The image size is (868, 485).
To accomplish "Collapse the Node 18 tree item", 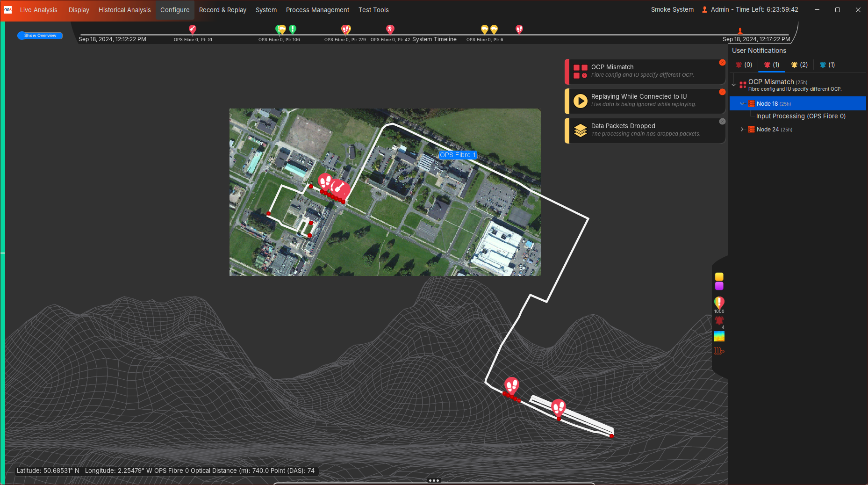I will (742, 104).
